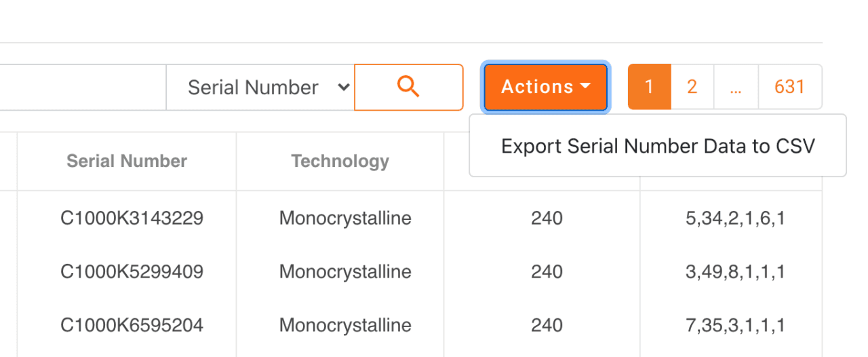Click the 3,49,8,1,1,1 cell value
Screen dimensions: 868x357
click(735, 271)
